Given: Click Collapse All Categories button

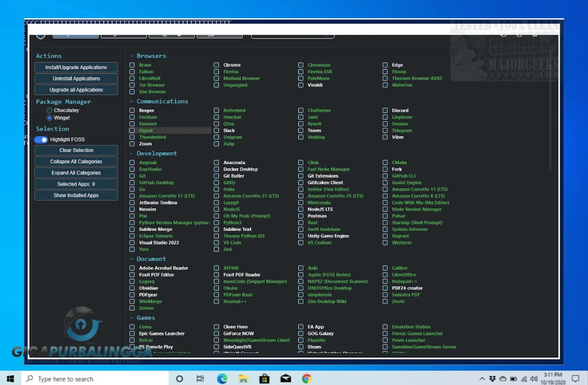Looking at the screenshot, I should point(76,162).
